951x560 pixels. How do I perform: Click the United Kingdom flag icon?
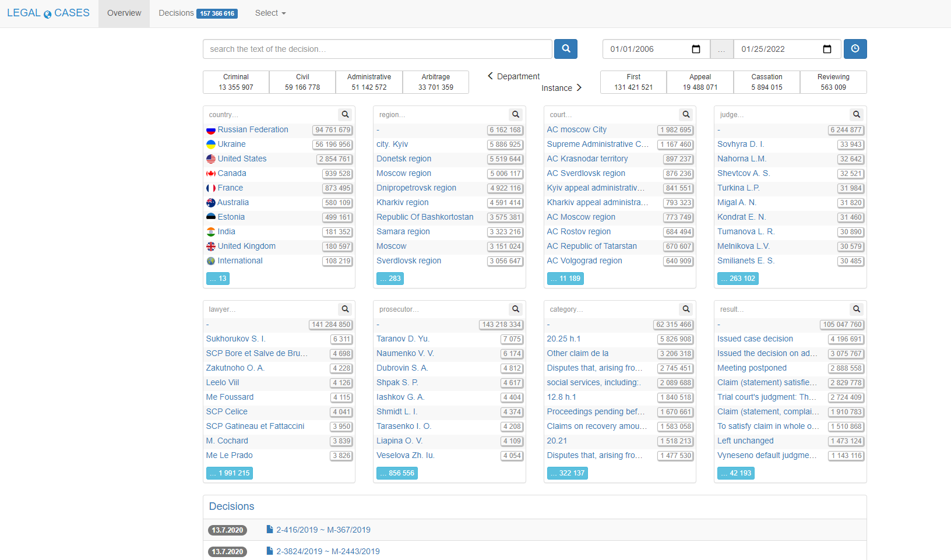(211, 246)
